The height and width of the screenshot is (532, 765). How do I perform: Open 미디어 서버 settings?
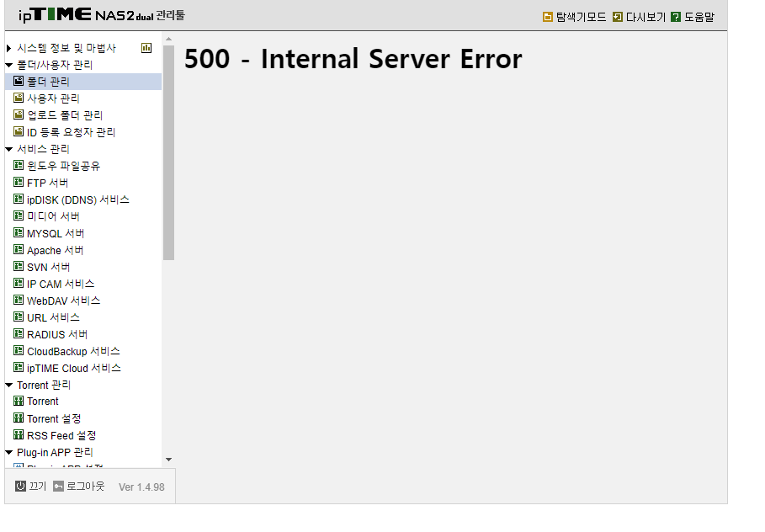(53, 216)
